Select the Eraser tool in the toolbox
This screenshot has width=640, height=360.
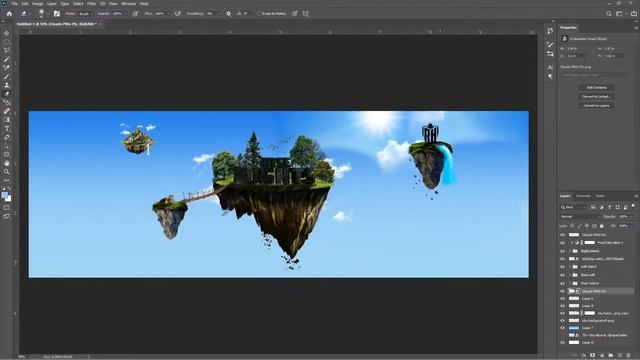(7, 93)
